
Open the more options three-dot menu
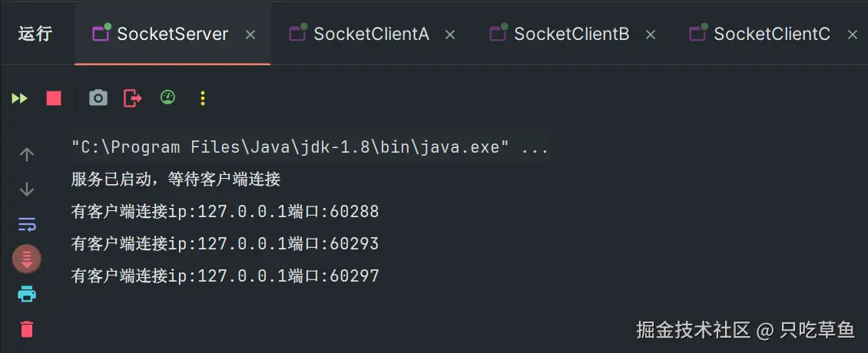[203, 98]
